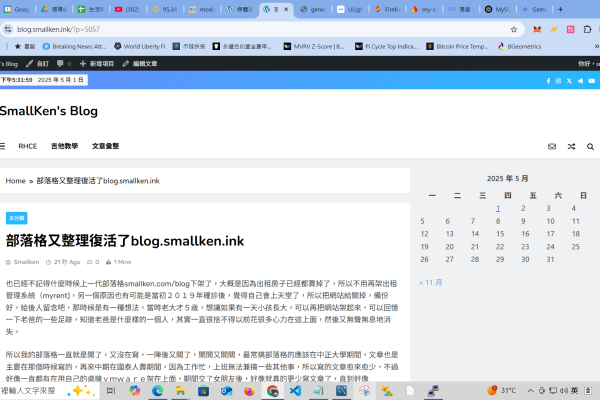This screenshot has width=600, height=400.
Task: Select the 吉他教學 menu item
Action: point(64,146)
